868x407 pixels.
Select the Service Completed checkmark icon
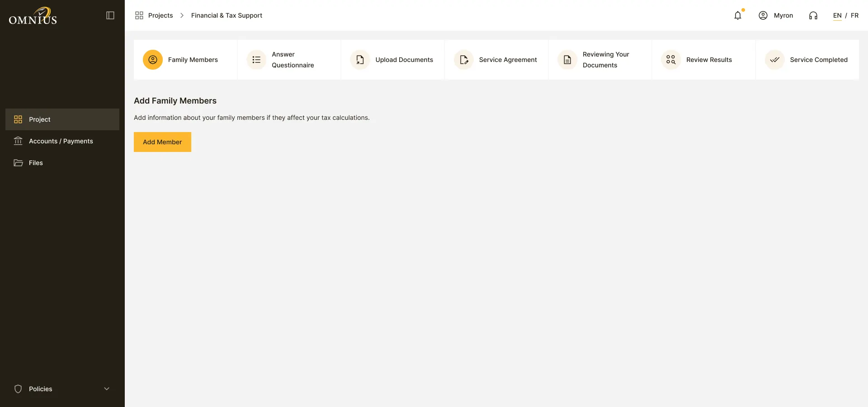[x=774, y=60]
